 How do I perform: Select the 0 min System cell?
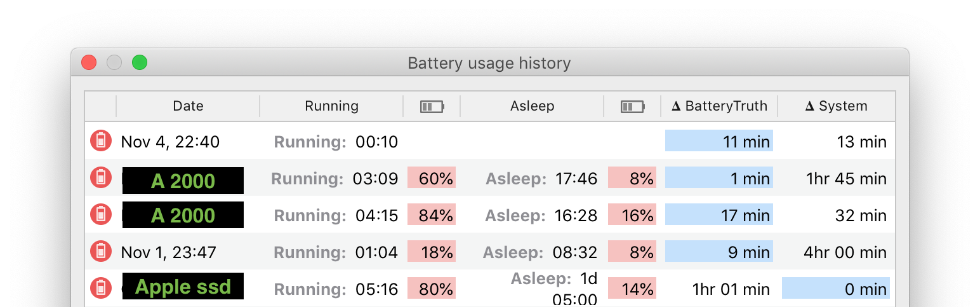click(836, 289)
